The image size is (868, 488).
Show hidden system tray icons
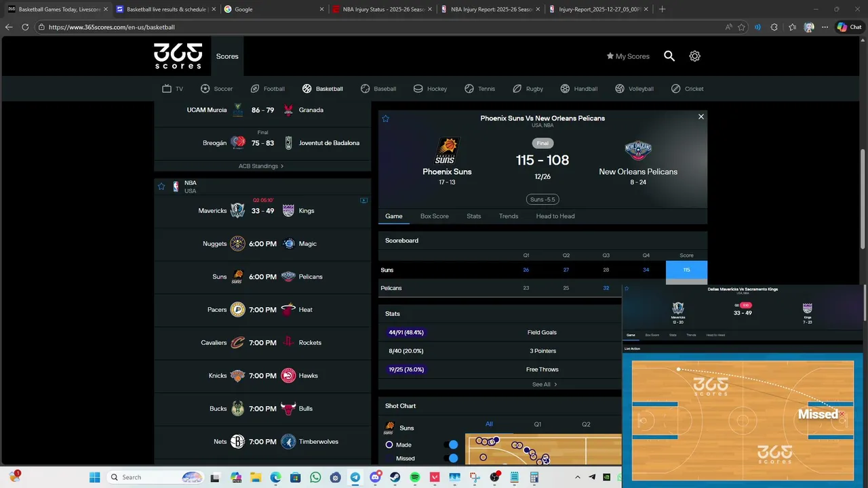click(x=578, y=477)
